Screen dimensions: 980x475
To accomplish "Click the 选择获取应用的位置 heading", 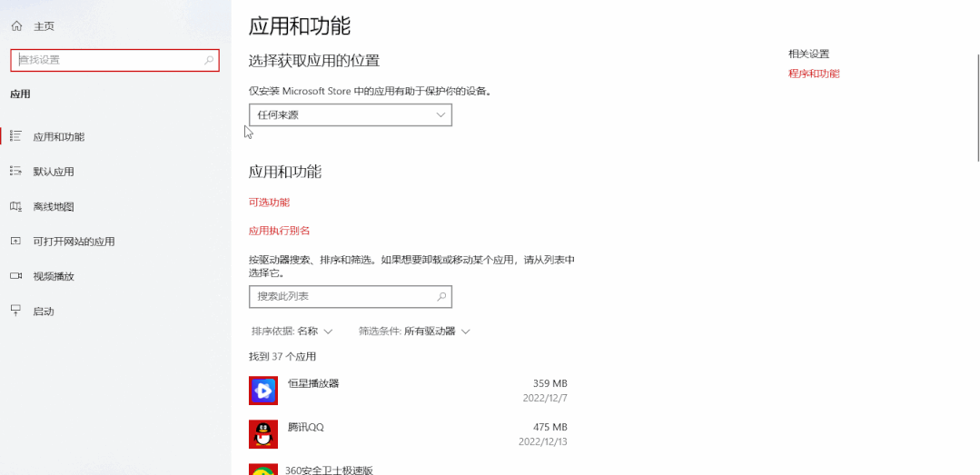I will point(314,61).
